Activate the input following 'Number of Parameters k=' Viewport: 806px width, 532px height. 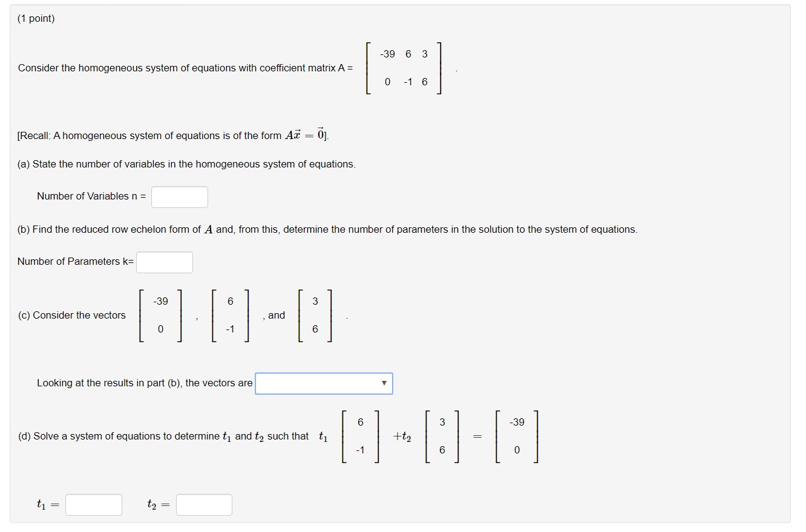point(164,262)
